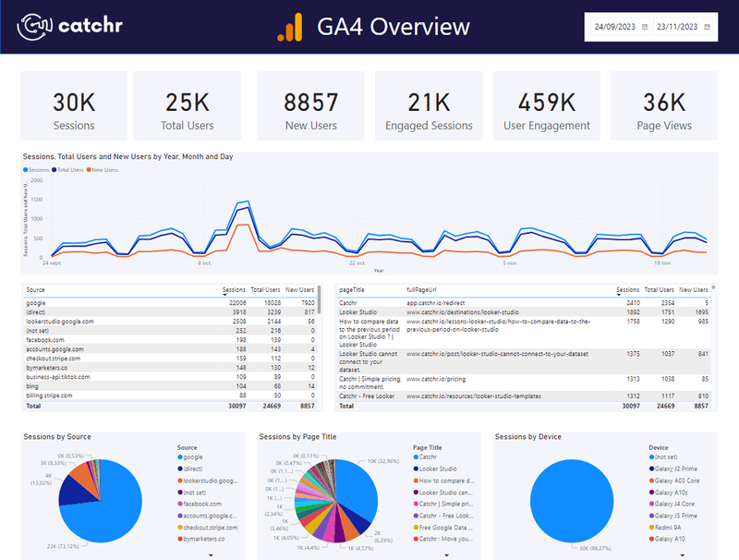The image size is (739, 560).
Task: Select Free Google Data in Page Title legend
Action: coord(445,528)
